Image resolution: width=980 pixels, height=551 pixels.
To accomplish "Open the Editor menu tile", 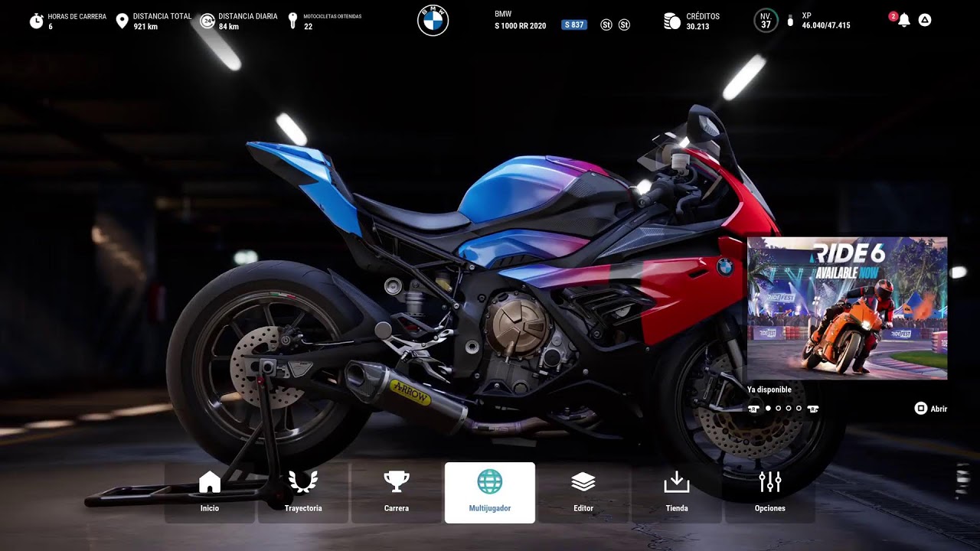I will click(583, 493).
